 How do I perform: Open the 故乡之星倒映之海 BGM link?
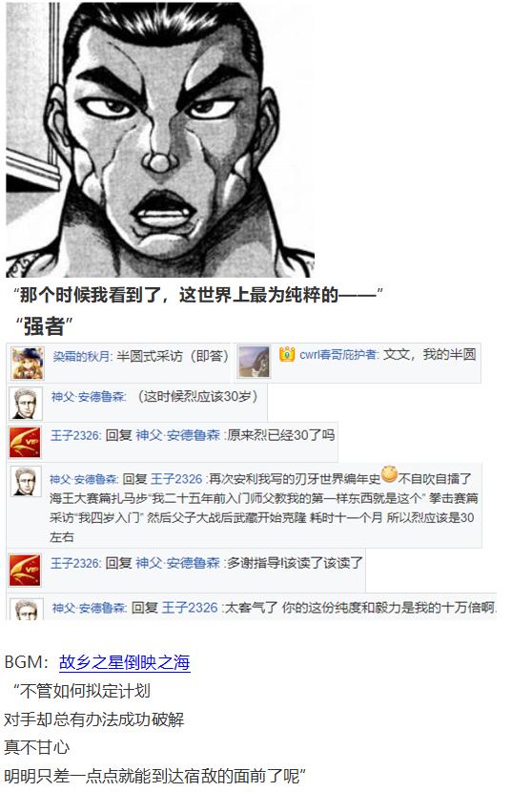point(124,661)
